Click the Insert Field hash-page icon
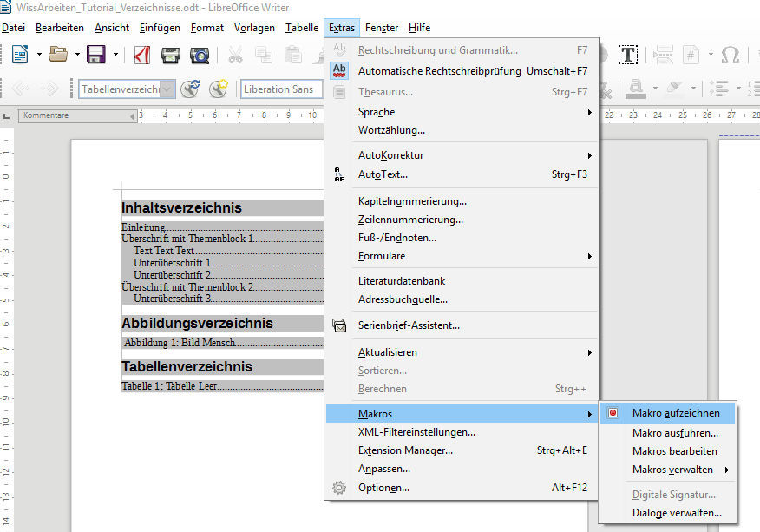The image size is (760, 532). [691, 55]
